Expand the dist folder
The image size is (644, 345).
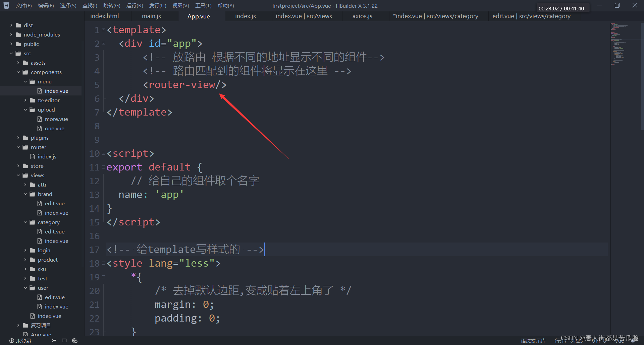[11, 25]
